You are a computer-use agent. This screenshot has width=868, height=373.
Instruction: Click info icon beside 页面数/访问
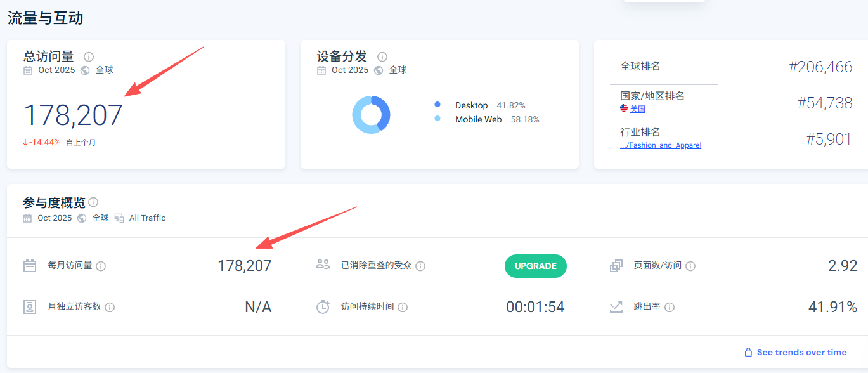pos(690,266)
